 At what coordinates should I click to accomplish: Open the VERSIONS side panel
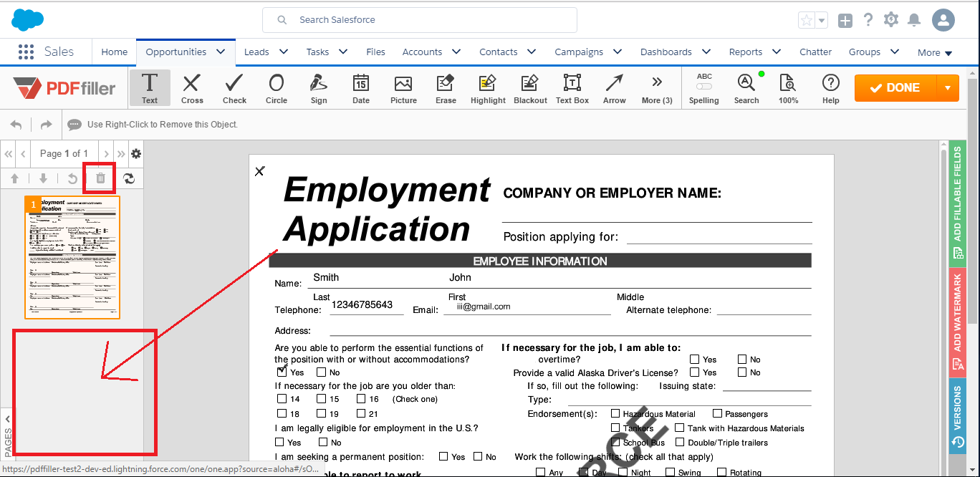958,418
